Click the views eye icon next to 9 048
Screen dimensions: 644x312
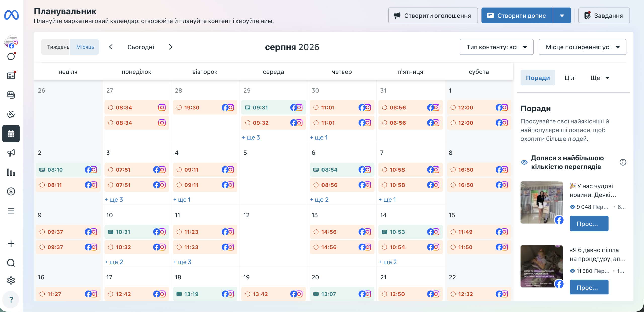click(572, 207)
